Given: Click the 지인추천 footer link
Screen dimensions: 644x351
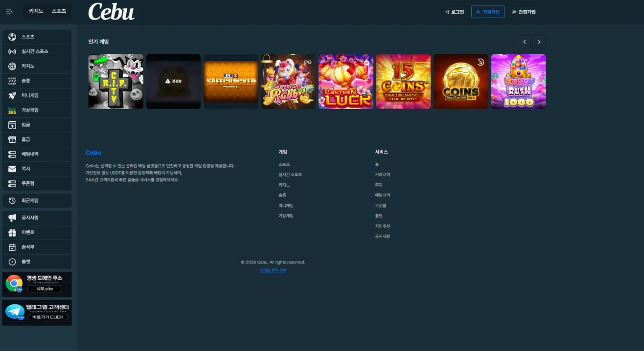Looking at the screenshot, I should point(383,226).
